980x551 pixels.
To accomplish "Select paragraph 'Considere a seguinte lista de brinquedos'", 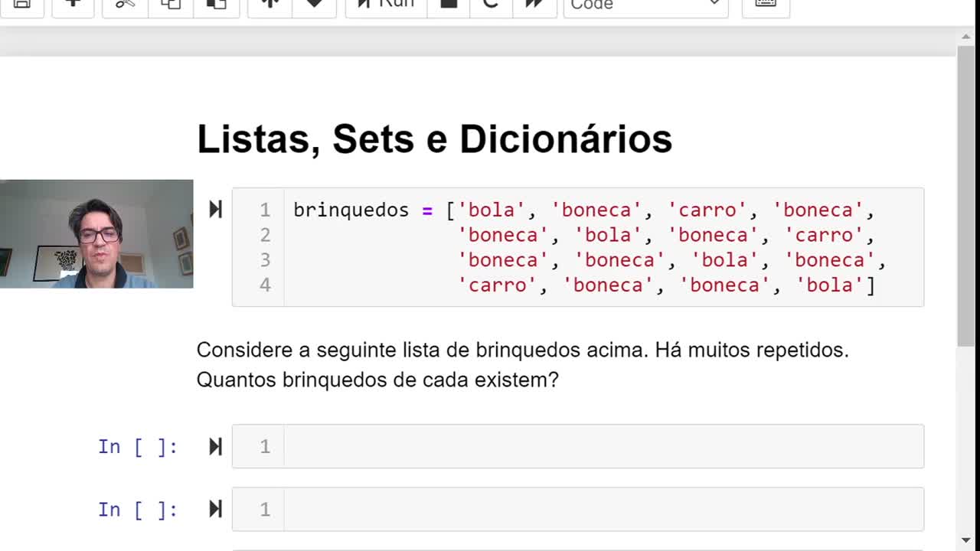I will pos(523,350).
